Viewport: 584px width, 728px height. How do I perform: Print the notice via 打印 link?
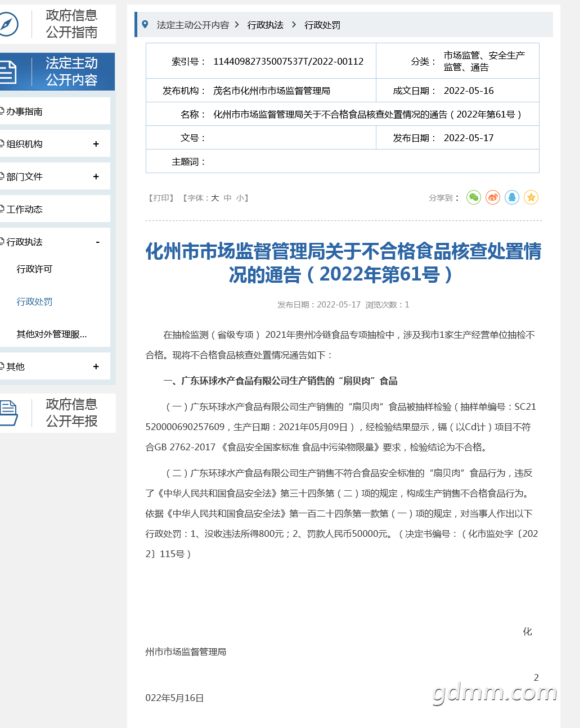point(161,198)
